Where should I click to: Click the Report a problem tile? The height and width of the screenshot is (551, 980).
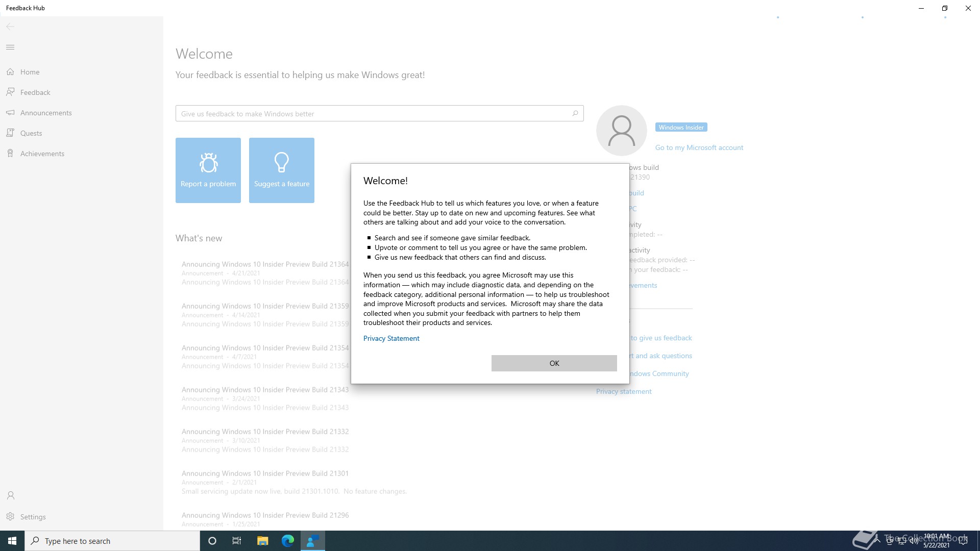(208, 170)
